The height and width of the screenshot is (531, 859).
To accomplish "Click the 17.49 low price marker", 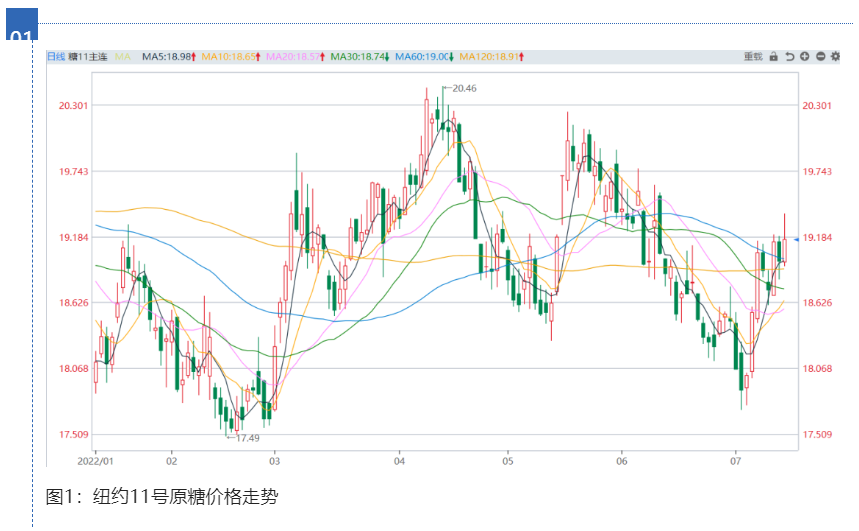I will click(246, 438).
